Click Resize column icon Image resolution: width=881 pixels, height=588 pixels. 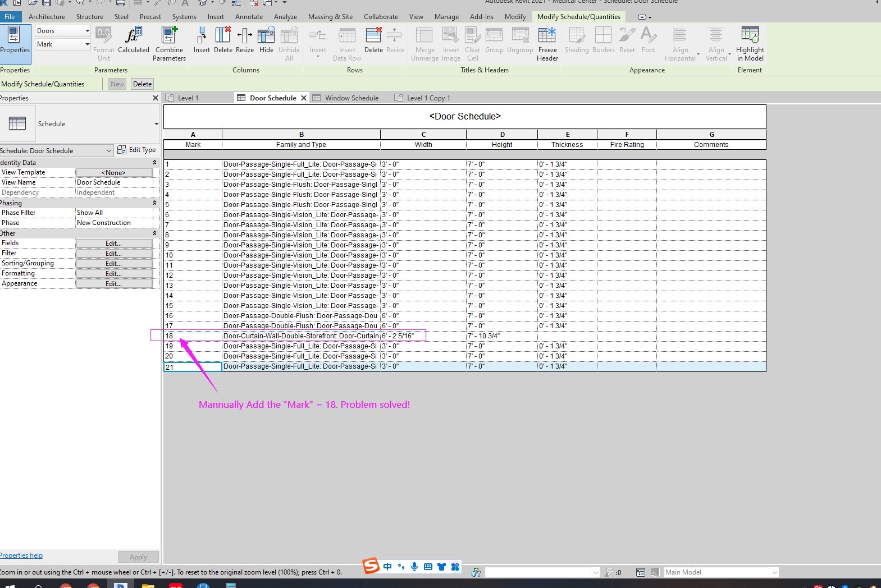(245, 40)
